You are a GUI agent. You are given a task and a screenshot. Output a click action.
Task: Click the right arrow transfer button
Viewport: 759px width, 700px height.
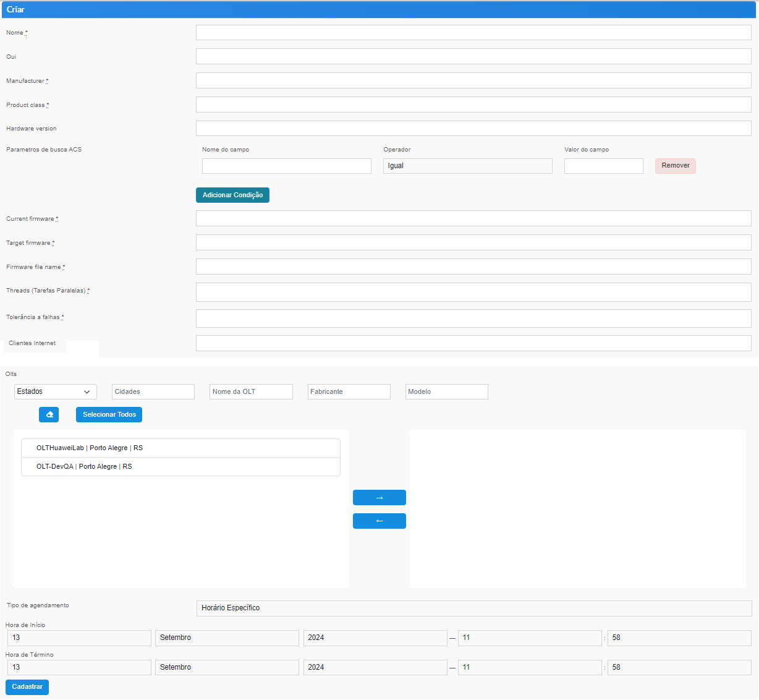coord(379,498)
